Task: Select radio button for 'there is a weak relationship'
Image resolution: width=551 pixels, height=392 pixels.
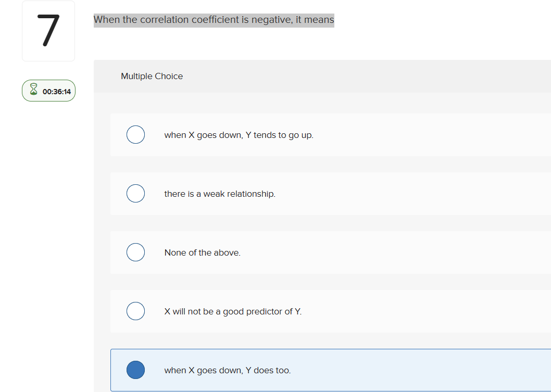Action: 135,193
